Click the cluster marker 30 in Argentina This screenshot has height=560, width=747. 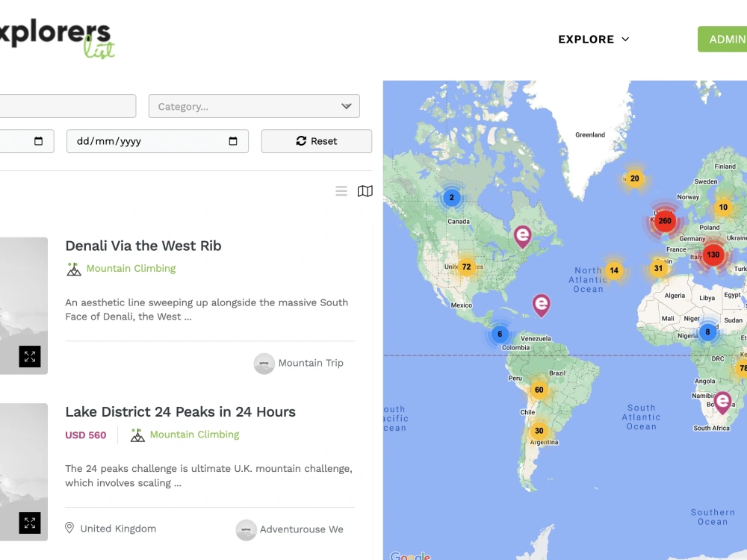coord(539,431)
